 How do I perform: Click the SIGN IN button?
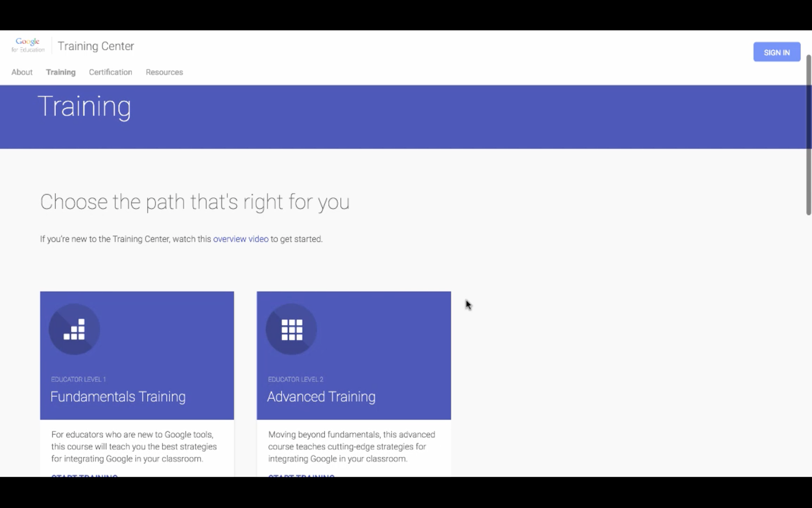(x=776, y=52)
